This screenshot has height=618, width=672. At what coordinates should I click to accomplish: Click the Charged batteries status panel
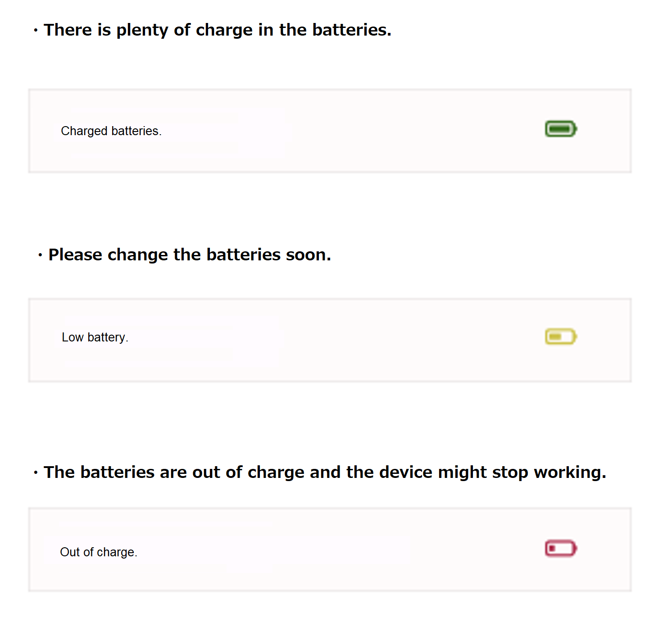click(330, 131)
